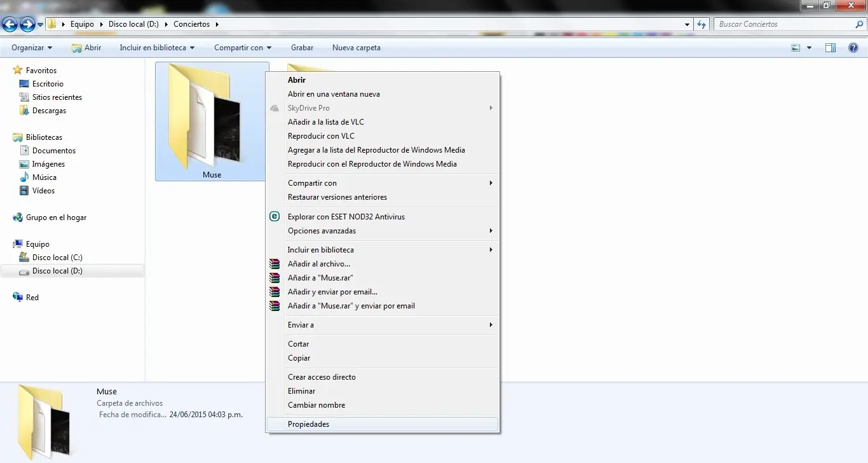The height and width of the screenshot is (463, 868).
Task: Click the folder icon in the address bar
Action: pos(53,24)
